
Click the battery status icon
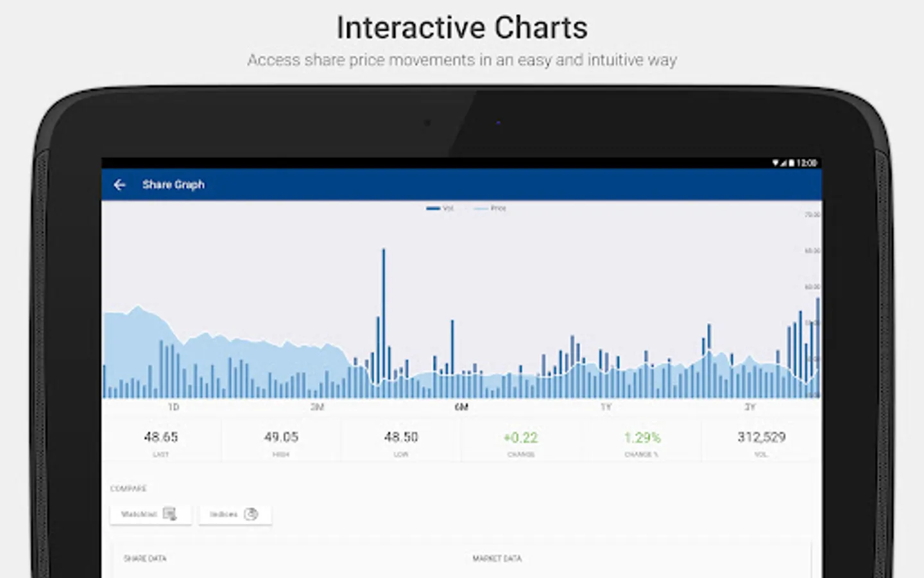tap(792, 163)
